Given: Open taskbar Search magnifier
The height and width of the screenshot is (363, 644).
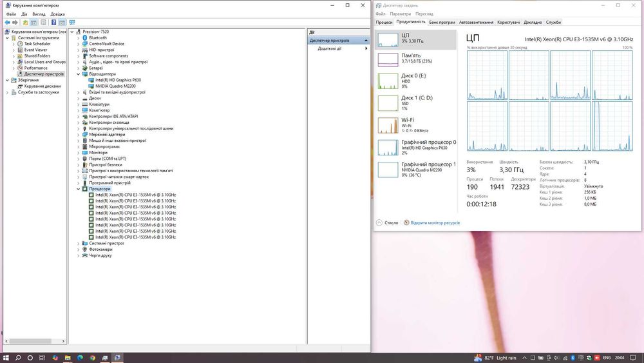Looking at the screenshot, I should click(x=18, y=358).
